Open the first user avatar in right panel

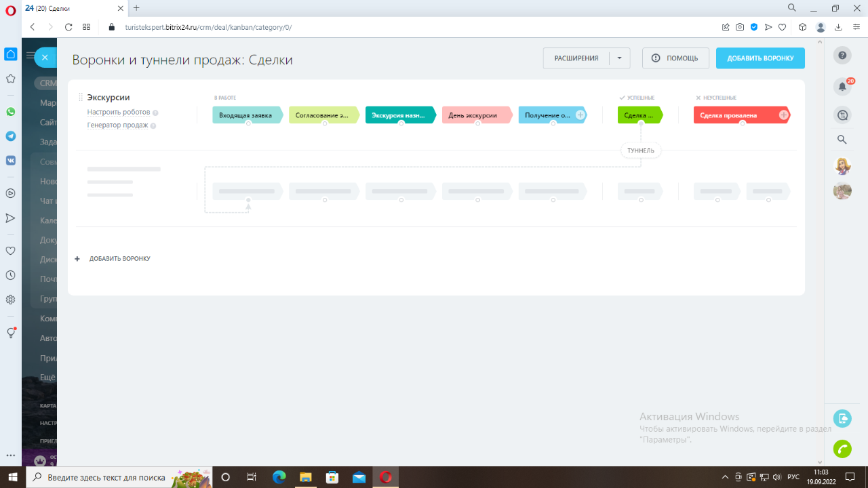(x=842, y=166)
